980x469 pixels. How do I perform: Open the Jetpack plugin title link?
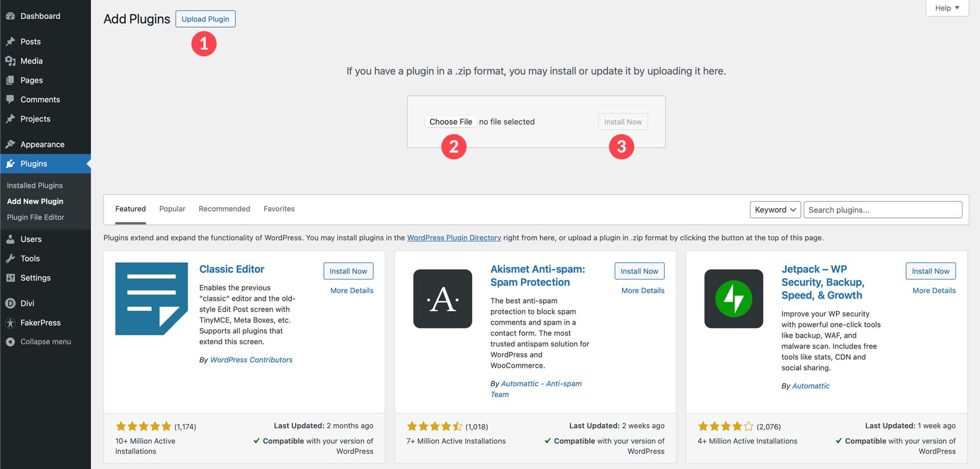click(x=823, y=282)
